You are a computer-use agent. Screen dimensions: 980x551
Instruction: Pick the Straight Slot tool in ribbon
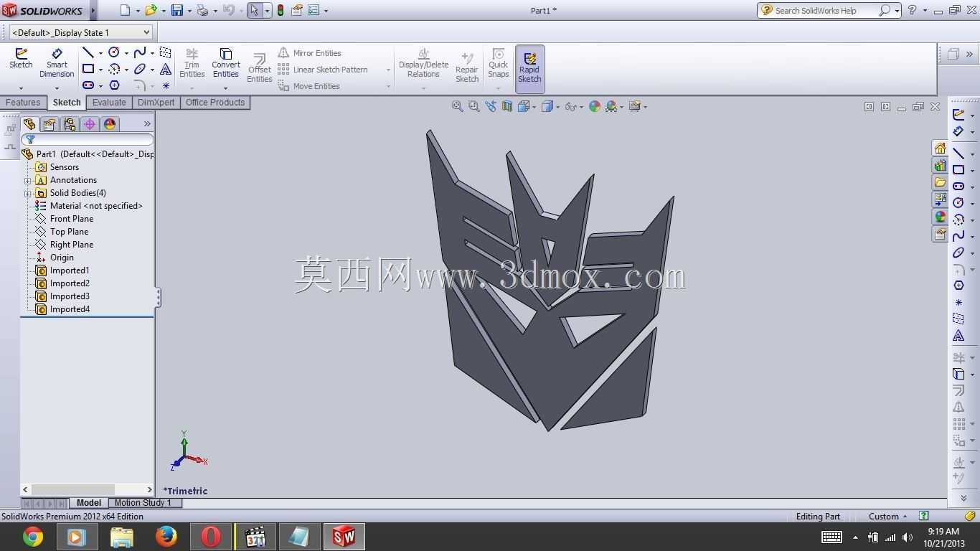pos(88,85)
